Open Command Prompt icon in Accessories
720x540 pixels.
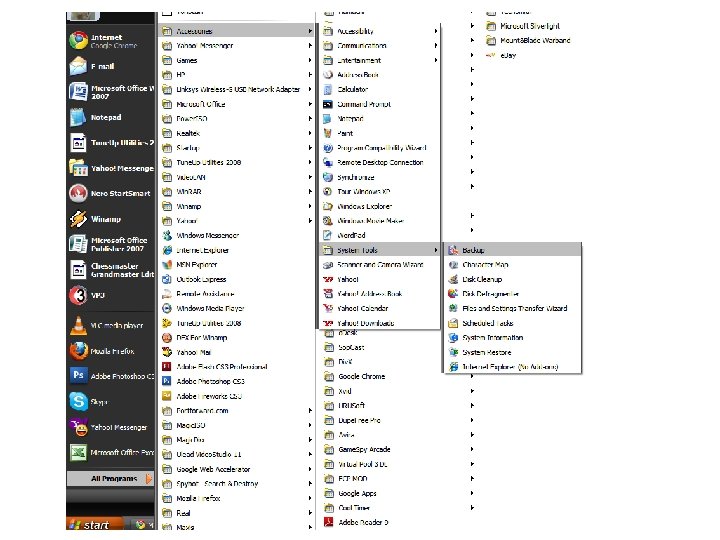(x=327, y=104)
